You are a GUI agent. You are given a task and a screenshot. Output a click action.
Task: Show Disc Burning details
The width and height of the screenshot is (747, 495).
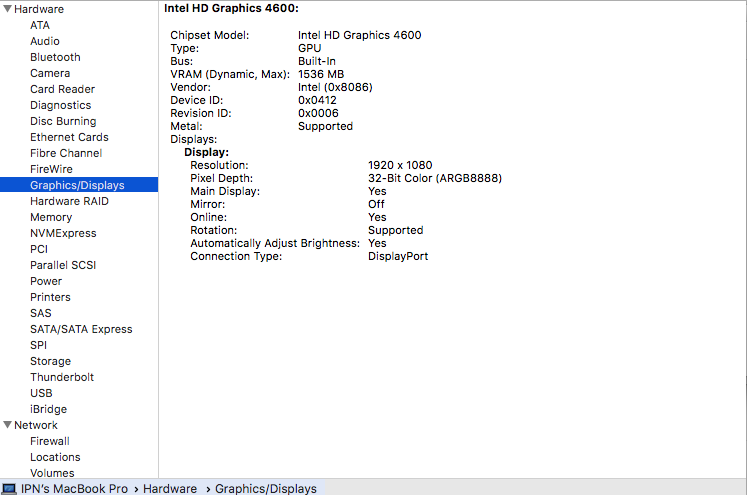[63, 121]
